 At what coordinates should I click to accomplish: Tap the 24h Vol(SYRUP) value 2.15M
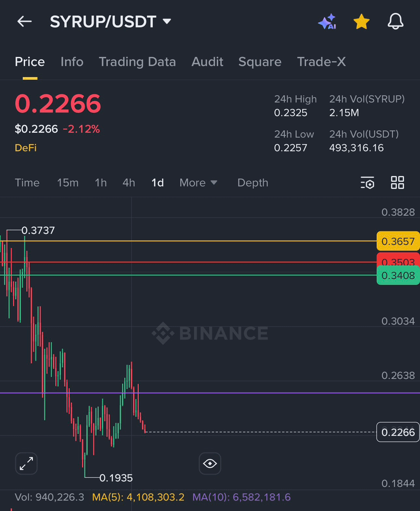tap(344, 113)
